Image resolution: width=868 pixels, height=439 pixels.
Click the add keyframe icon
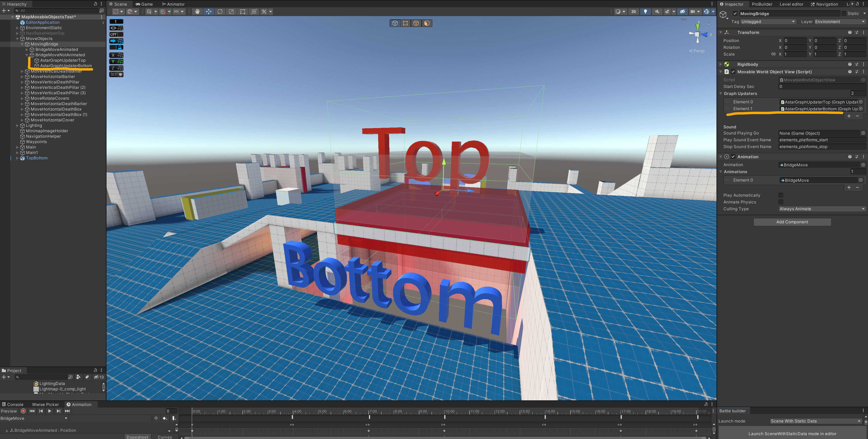(x=164, y=418)
